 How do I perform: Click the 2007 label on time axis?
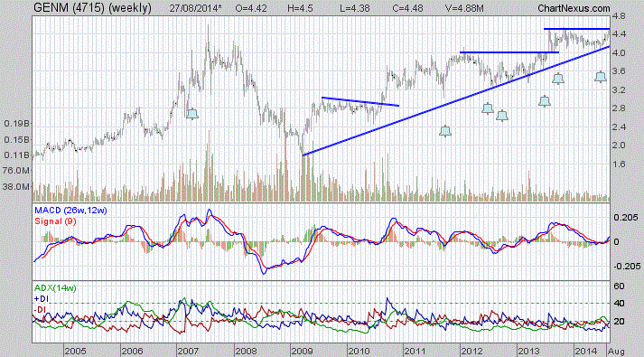pos(188,352)
